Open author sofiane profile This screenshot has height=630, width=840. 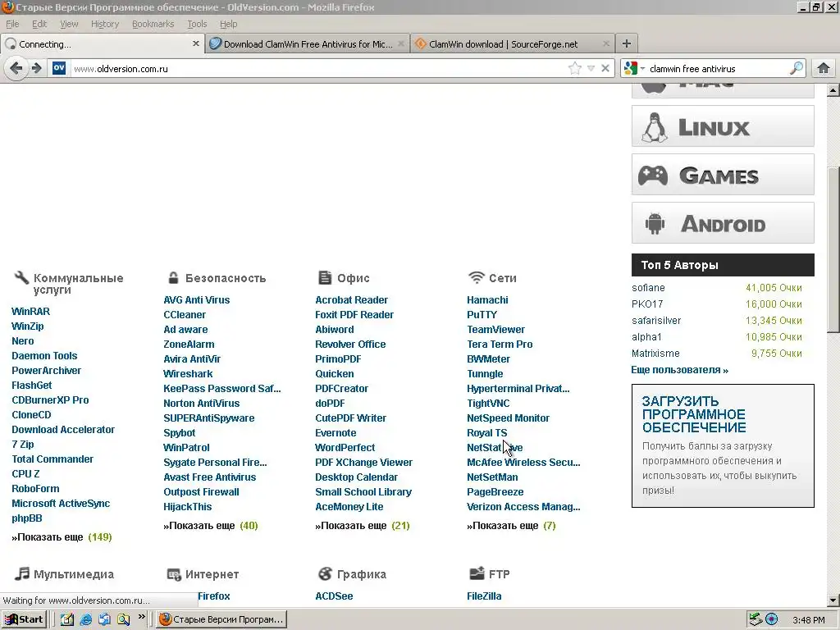[x=648, y=288]
